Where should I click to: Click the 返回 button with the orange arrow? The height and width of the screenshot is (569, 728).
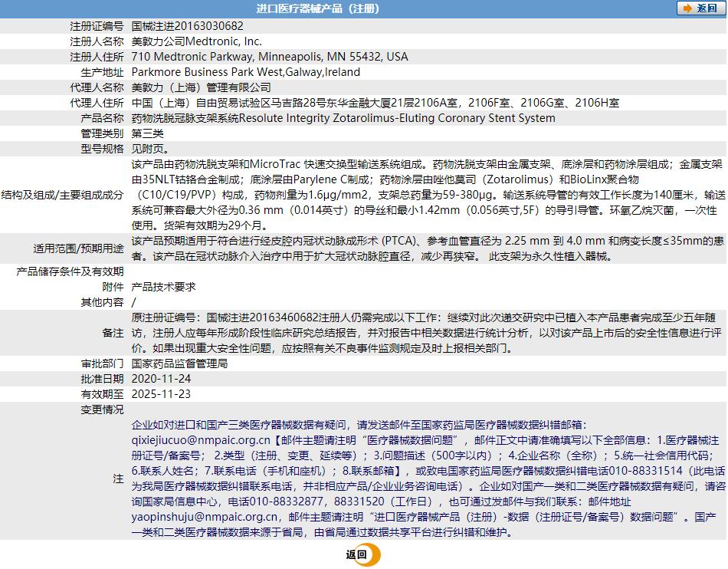pos(700,8)
